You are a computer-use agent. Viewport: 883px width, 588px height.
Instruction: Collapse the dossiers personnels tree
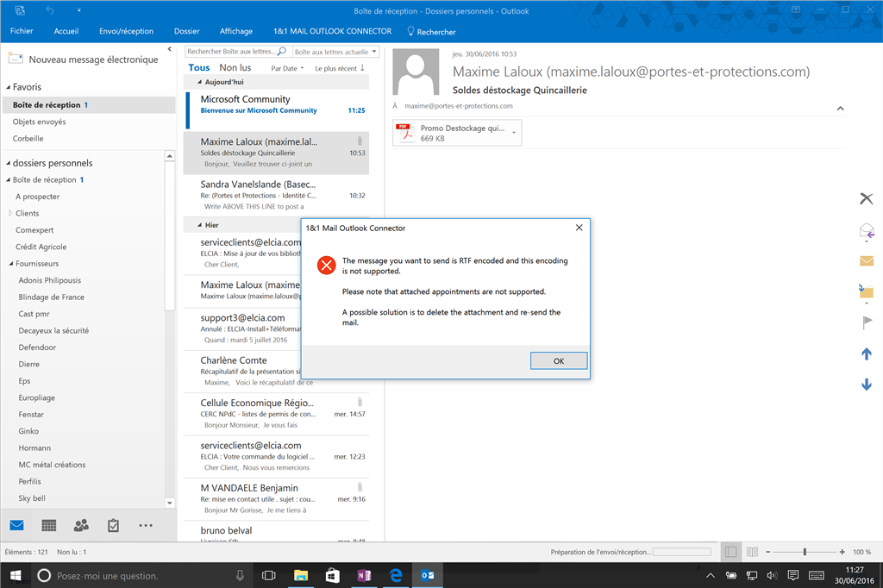point(9,163)
